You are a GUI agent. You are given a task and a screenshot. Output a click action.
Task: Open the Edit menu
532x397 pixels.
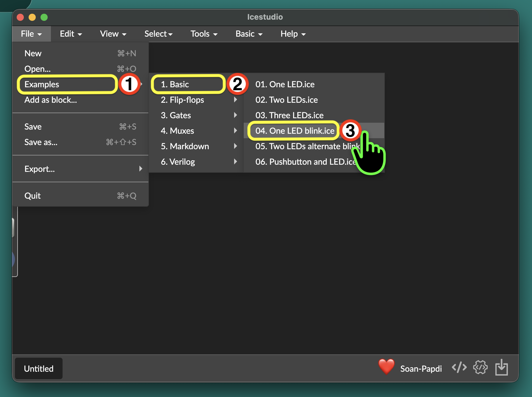71,34
